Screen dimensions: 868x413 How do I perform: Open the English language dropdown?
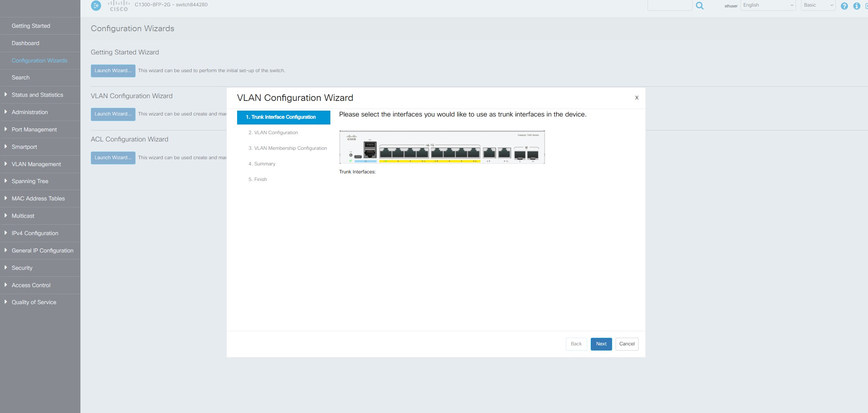(x=768, y=5)
